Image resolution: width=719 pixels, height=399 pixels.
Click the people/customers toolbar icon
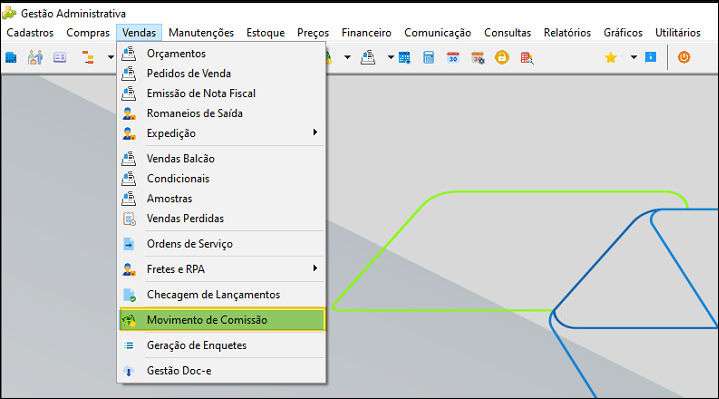35,58
